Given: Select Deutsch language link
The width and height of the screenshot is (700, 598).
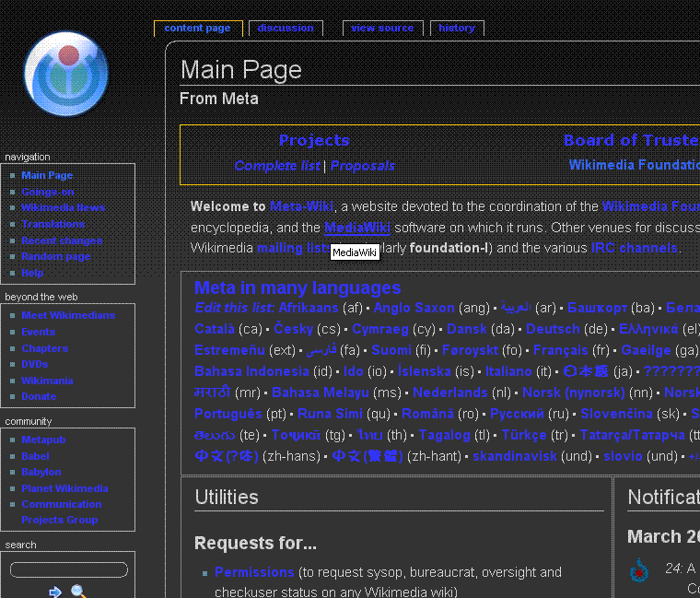Looking at the screenshot, I should [x=553, y=329].
